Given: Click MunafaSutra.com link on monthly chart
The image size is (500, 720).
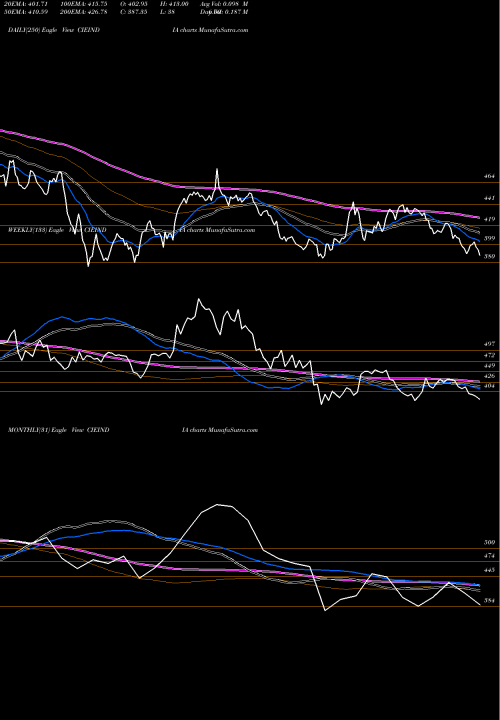Looking at the screenshot, I should 232,430.
